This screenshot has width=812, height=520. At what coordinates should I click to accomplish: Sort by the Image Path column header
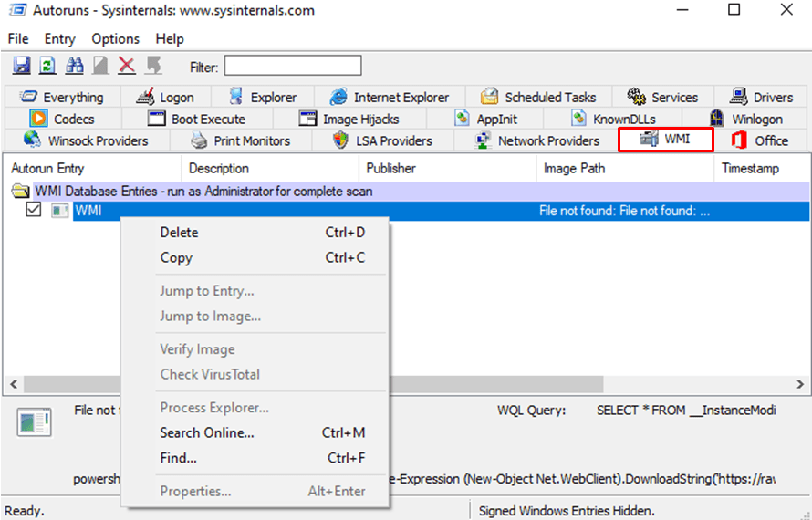625,169
